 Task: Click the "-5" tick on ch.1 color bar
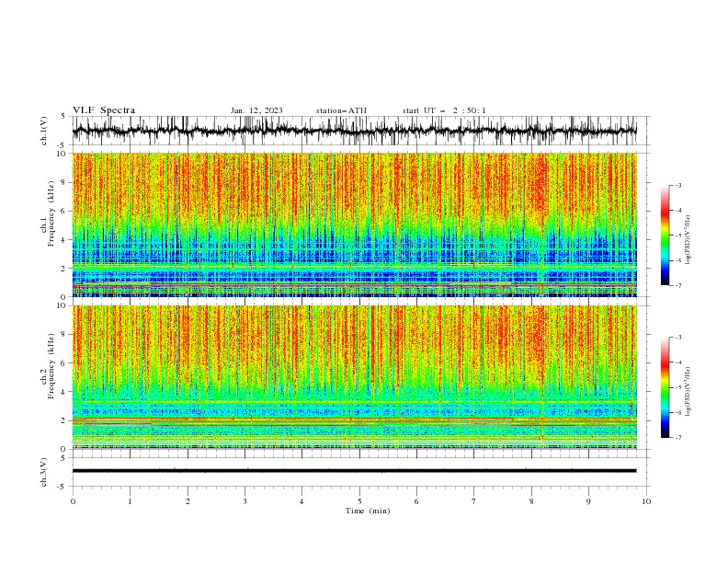677,236
